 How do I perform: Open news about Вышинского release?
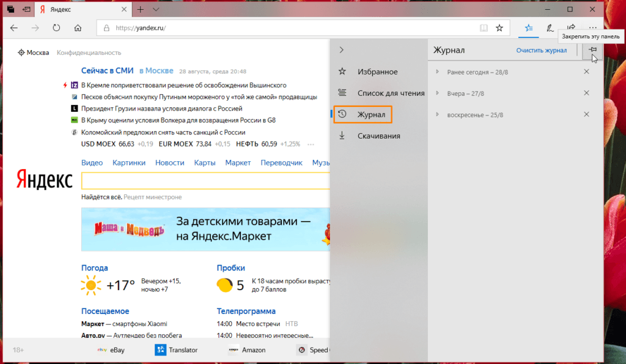(183, 85)
